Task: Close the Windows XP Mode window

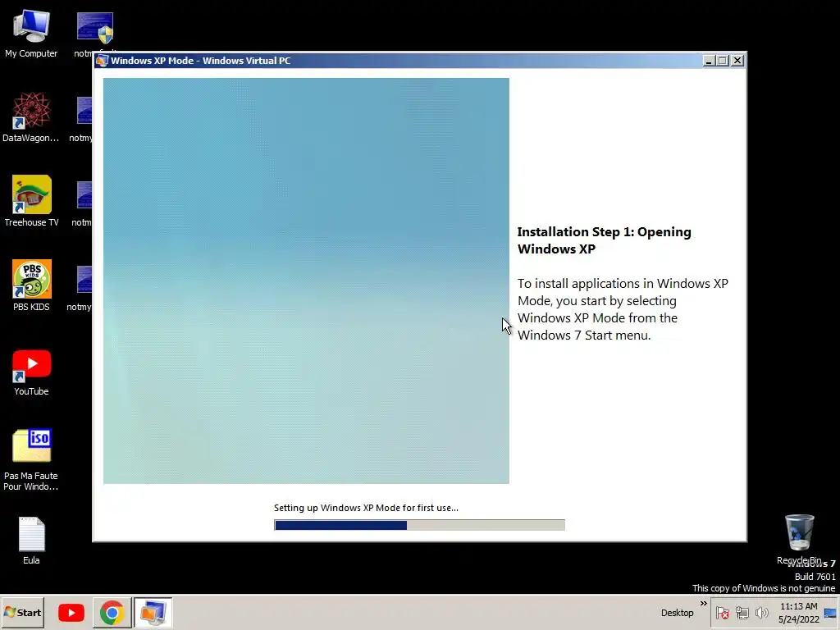Action: pos(737,61)
